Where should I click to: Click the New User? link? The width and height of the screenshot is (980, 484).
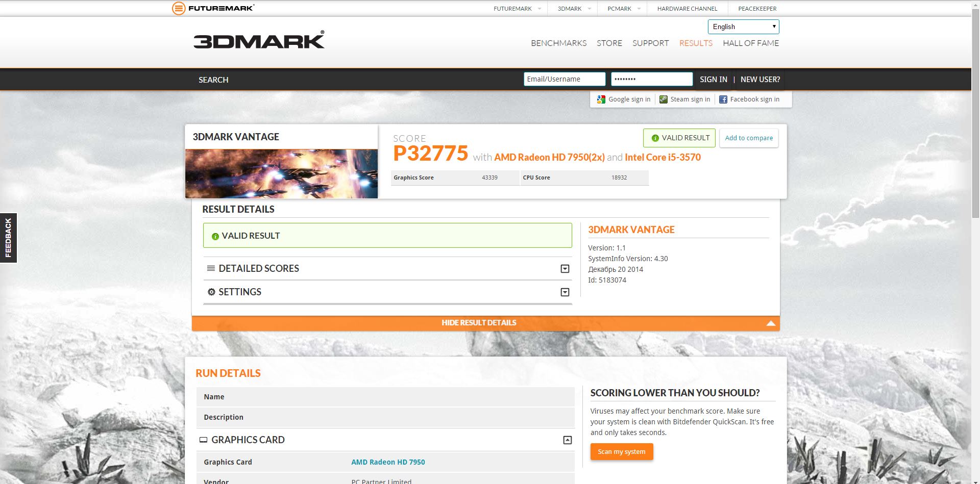[x=761, y=80]
